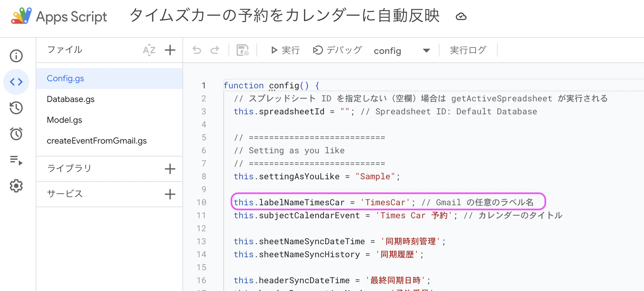This screenshot has height=291, width=644.
Task: Start debugging with デバッグ button
Action: (338, 50)
